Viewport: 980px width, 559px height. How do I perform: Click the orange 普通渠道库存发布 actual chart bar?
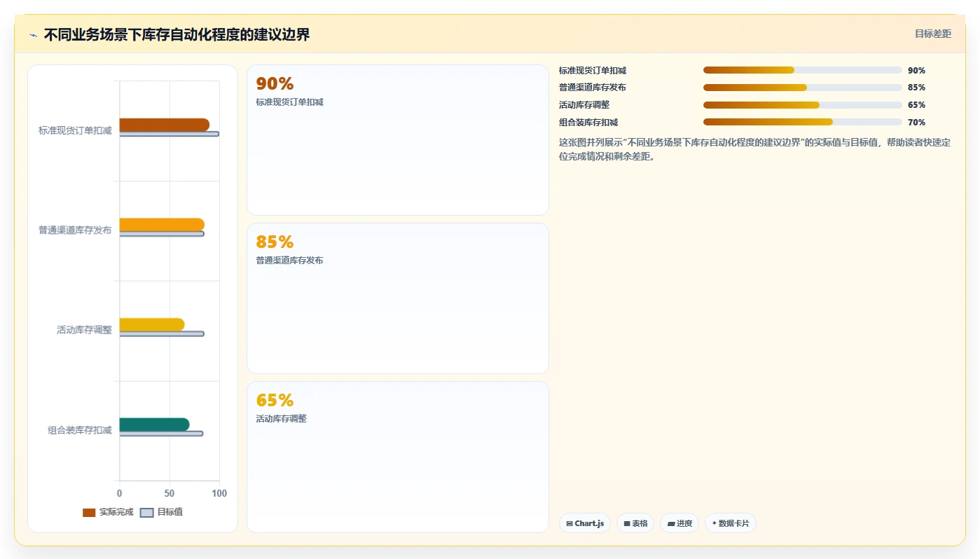tap(162, 225)
